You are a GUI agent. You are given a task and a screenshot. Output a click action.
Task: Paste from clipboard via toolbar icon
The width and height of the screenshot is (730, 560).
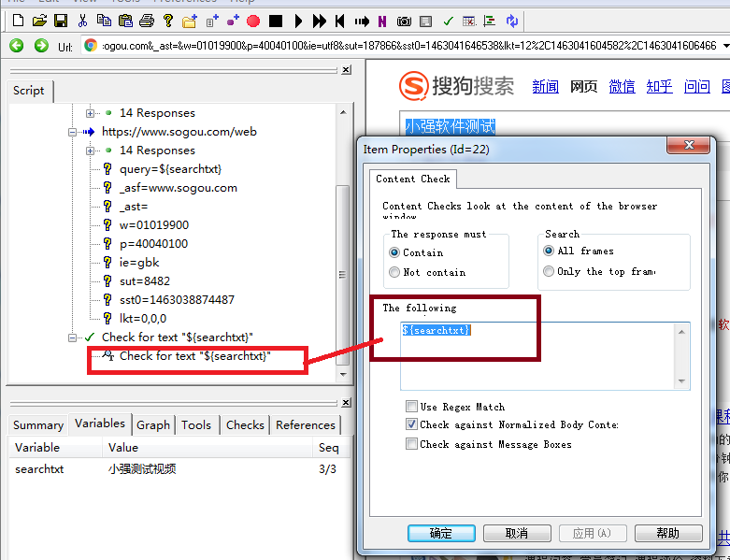(125, 21)
